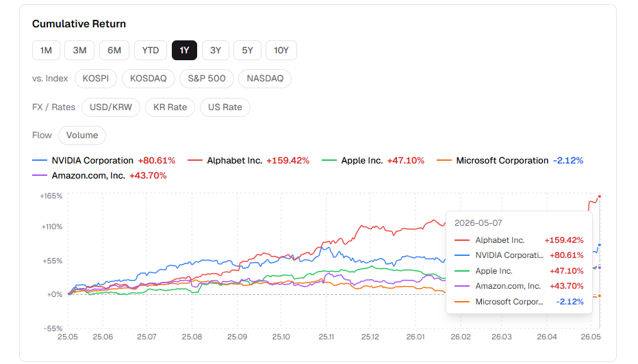Screen dimensions: 638x364
Task: Click Amazon.com, Inc. legend entry
Action: click(x=99, y=176)
